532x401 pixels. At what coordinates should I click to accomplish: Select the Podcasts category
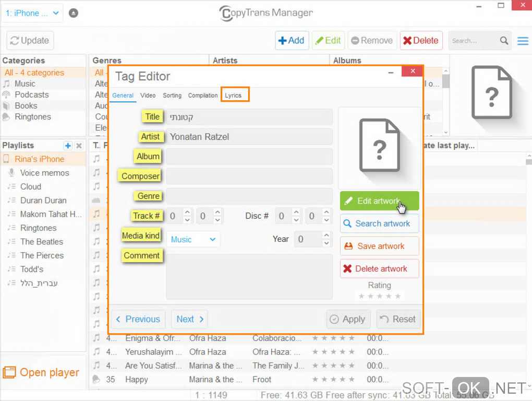pos(43,95)
